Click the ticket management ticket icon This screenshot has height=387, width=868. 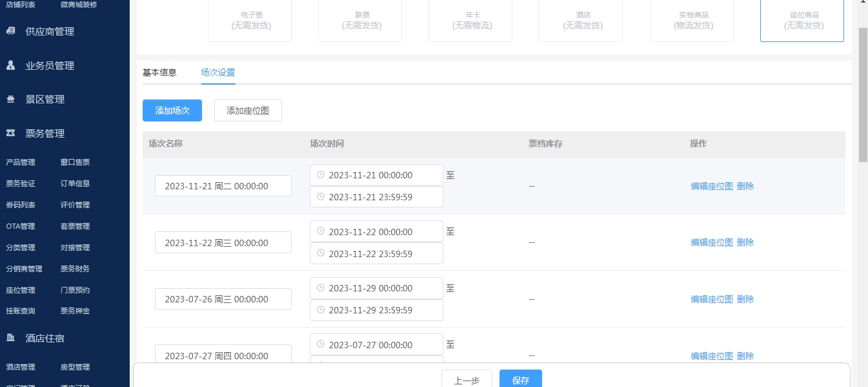click(x=11, y=133)
